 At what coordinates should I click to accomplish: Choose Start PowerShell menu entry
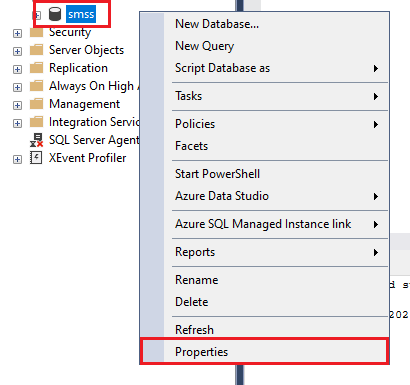coord(264,174)
